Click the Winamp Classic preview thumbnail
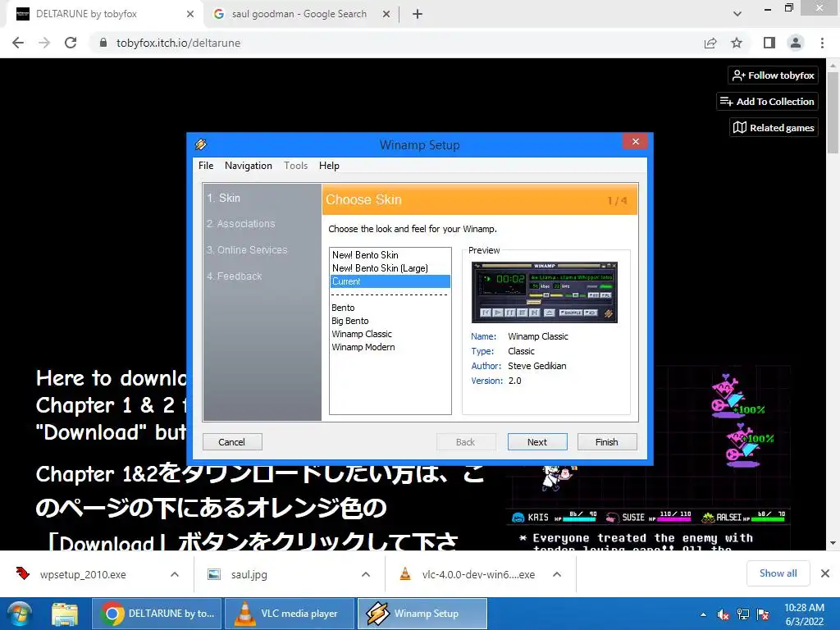 pos(545,292)
